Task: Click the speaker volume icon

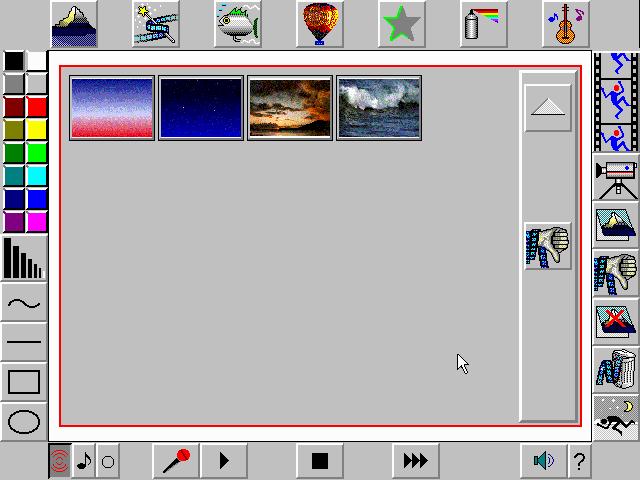Action: coord(544,461)
